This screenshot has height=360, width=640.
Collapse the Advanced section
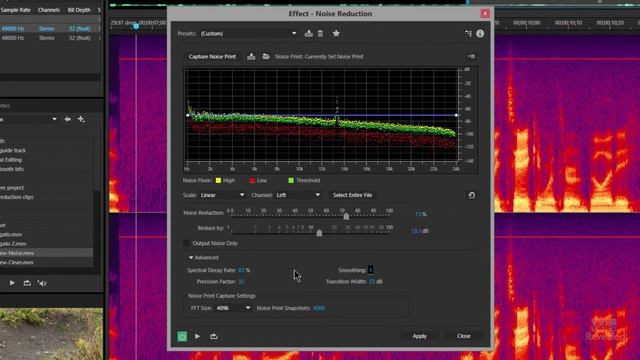[x=191, y=258]
